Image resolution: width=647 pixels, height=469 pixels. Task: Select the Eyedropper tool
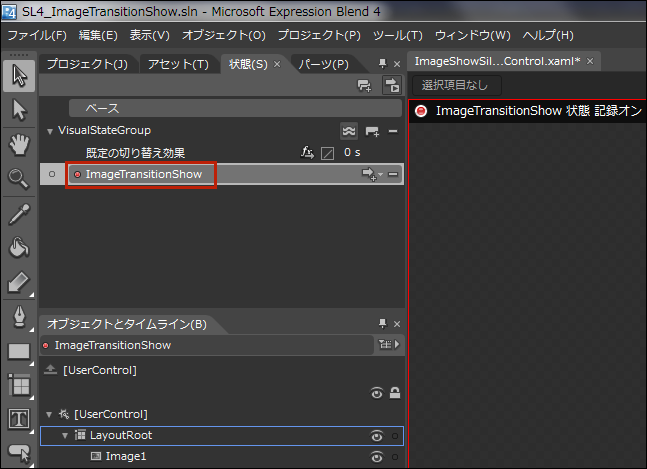19,214
